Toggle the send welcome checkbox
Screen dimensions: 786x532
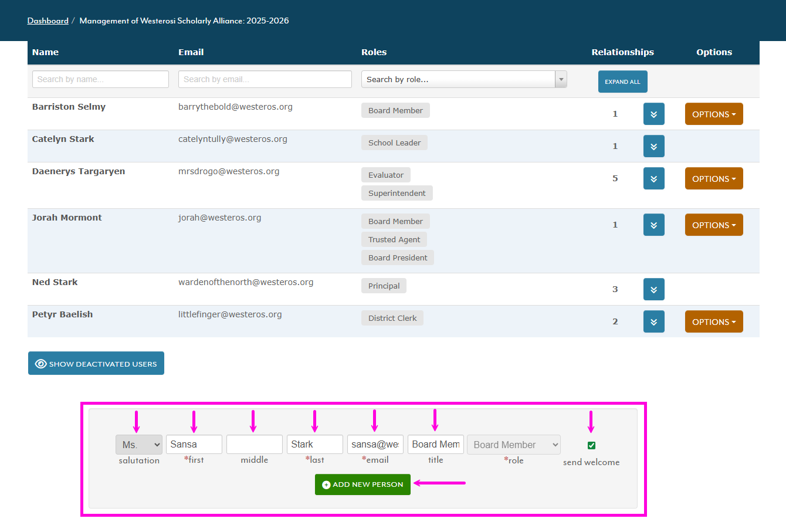pyautogui.click(x=591, y=445)
